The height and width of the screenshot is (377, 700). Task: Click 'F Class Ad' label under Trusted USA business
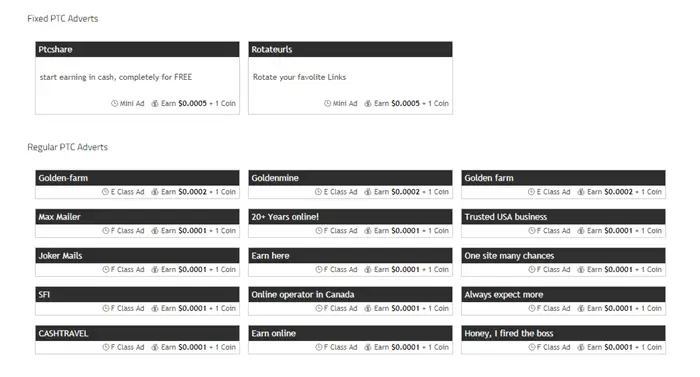point(553,230)
